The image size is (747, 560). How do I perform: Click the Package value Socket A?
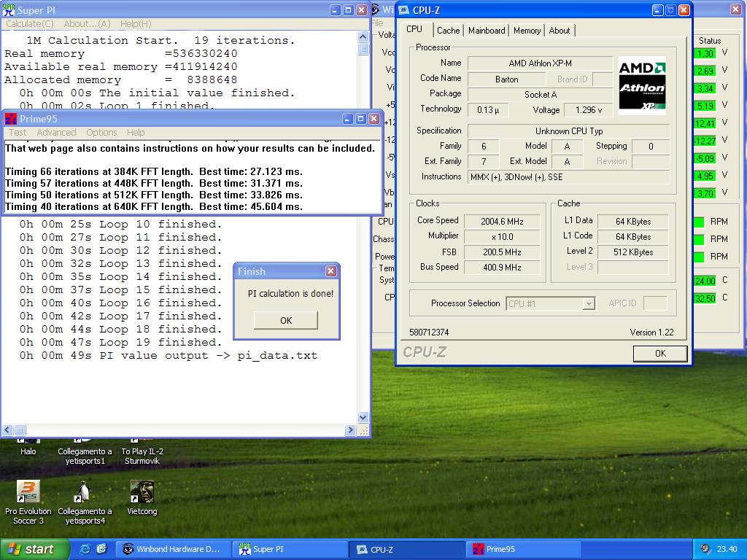point(541,95)
